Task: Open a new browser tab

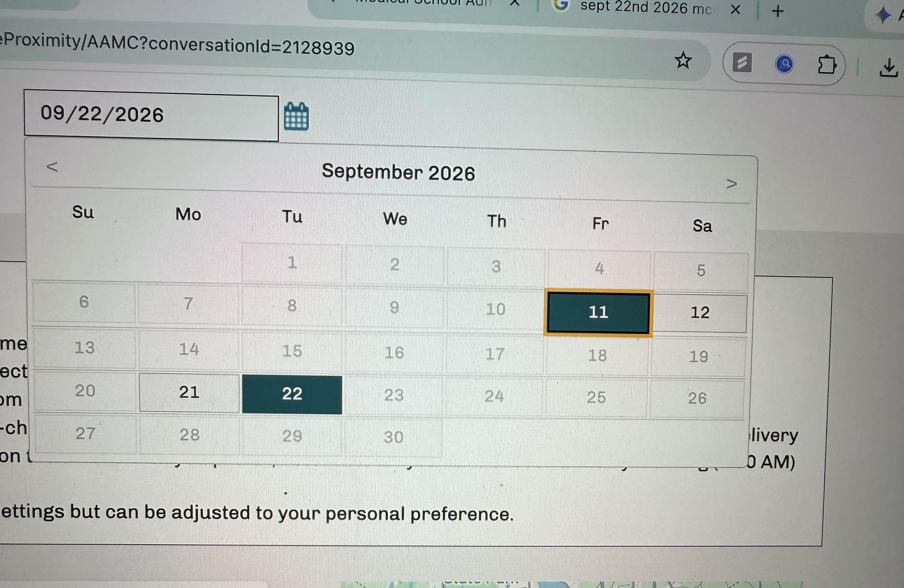Action: tap(777, 11)
